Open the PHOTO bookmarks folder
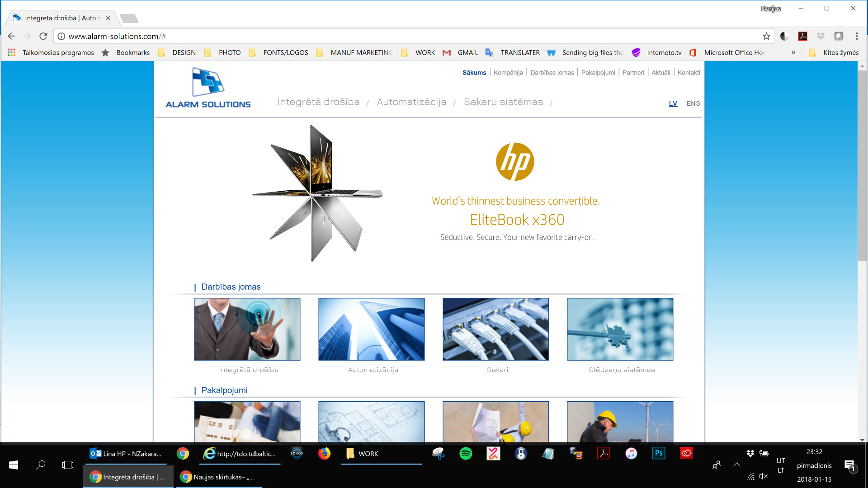 click(x=222, y=52)
